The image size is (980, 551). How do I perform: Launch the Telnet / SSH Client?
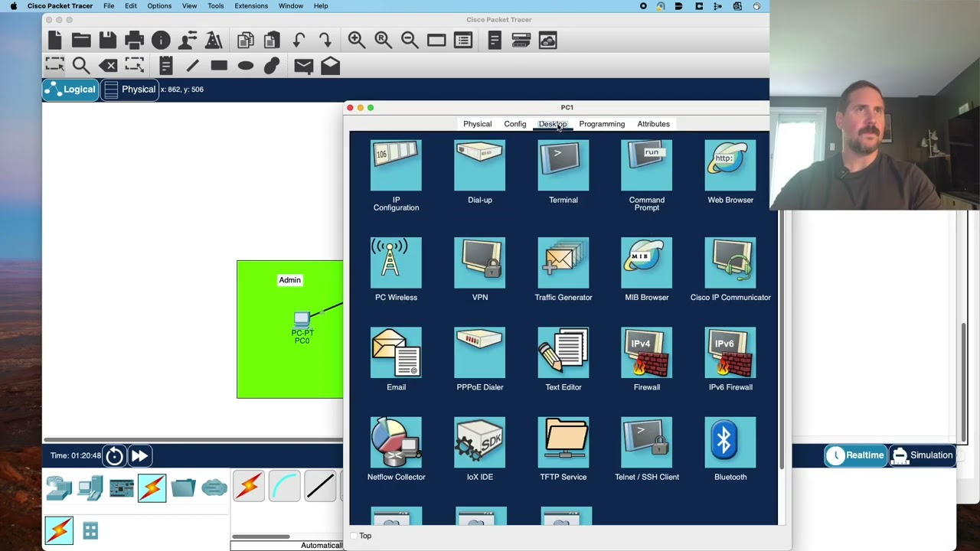coord(647,442)
